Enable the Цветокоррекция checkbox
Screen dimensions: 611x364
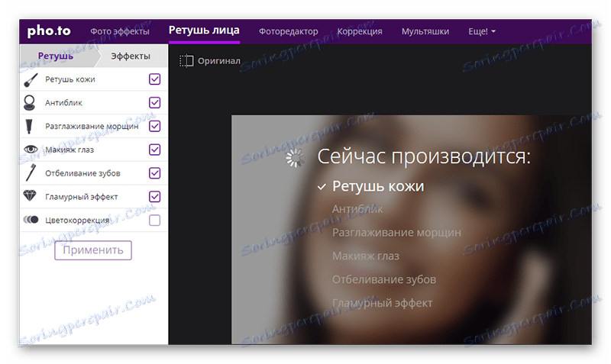pos(155,221)
